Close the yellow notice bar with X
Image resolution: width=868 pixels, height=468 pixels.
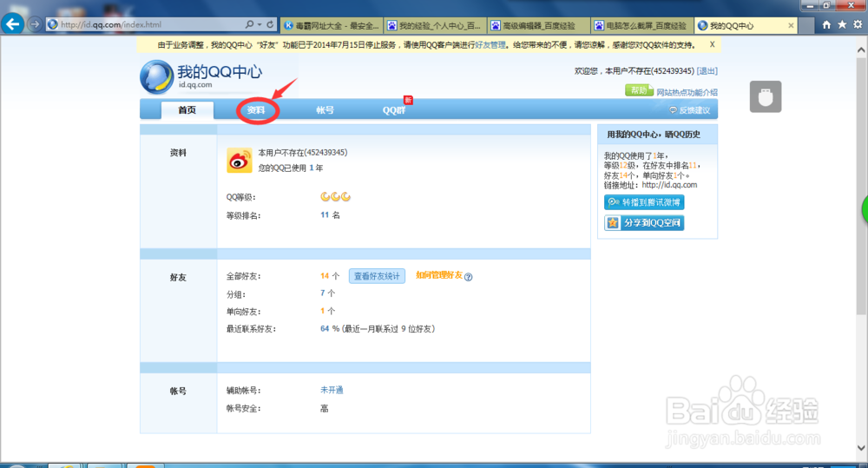tap(713, 44)
